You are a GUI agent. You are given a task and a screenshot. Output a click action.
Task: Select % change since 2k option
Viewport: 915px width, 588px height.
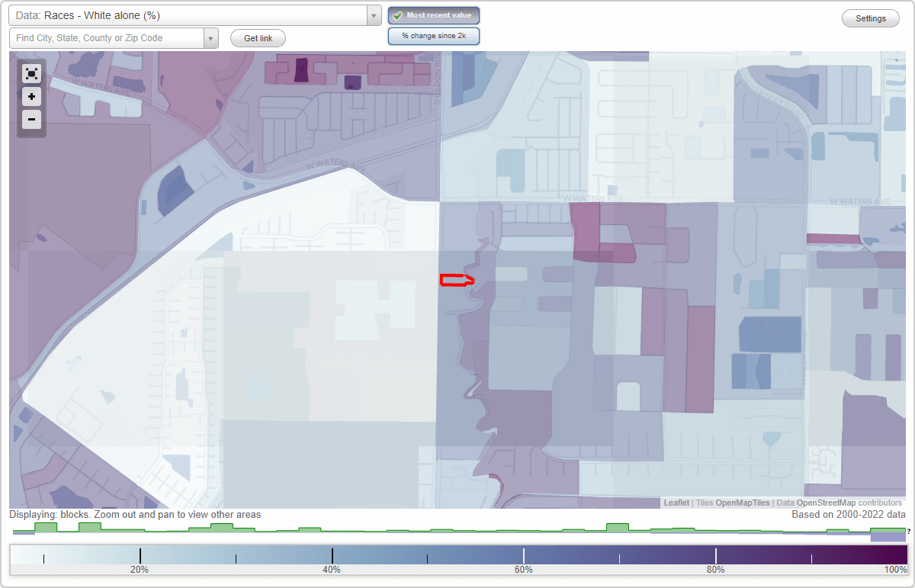(434, 36)
